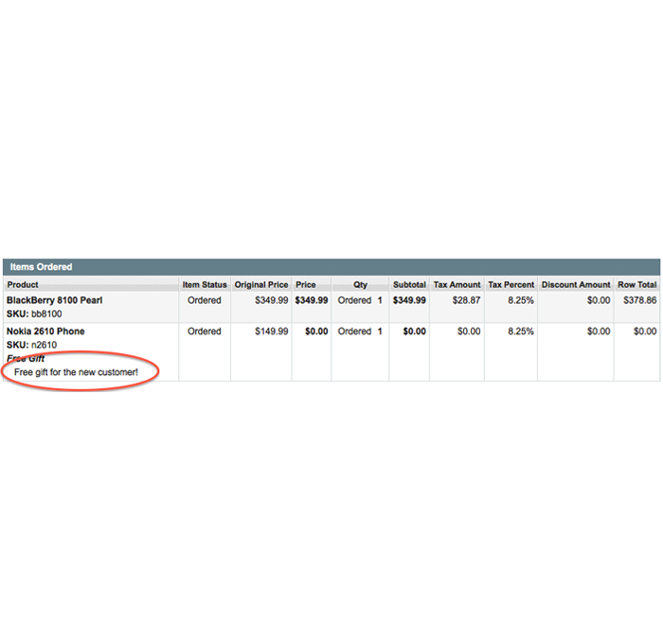Click the Item Status column header
This screenshot has height=644, width=663.
click(x=205, y=284)
